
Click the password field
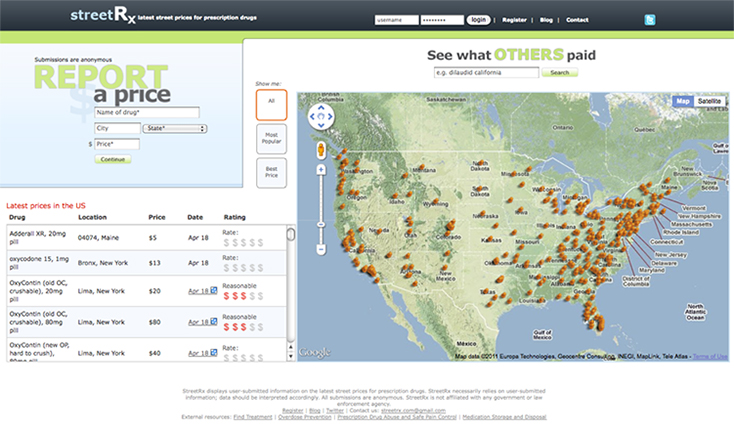[x=442, y=20]
